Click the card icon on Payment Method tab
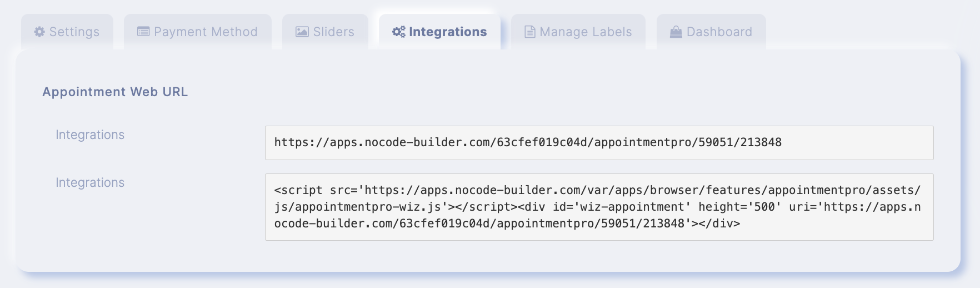This screenshot has width=980, height=288. pos(143,32)
